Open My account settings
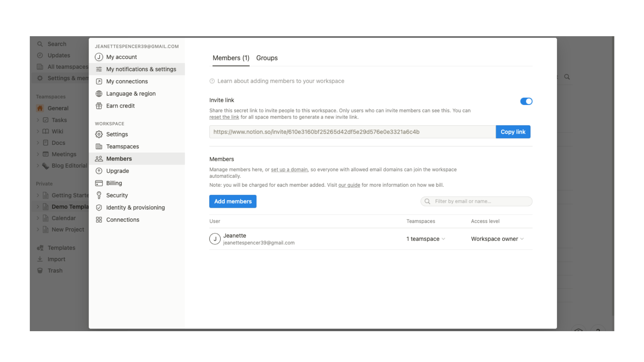The image size is (644, 362). click(x=121, y=57)
